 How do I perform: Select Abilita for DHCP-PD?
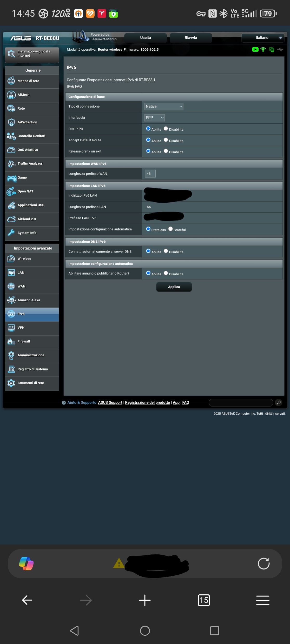pyautogui.click(x=148, y=129)
